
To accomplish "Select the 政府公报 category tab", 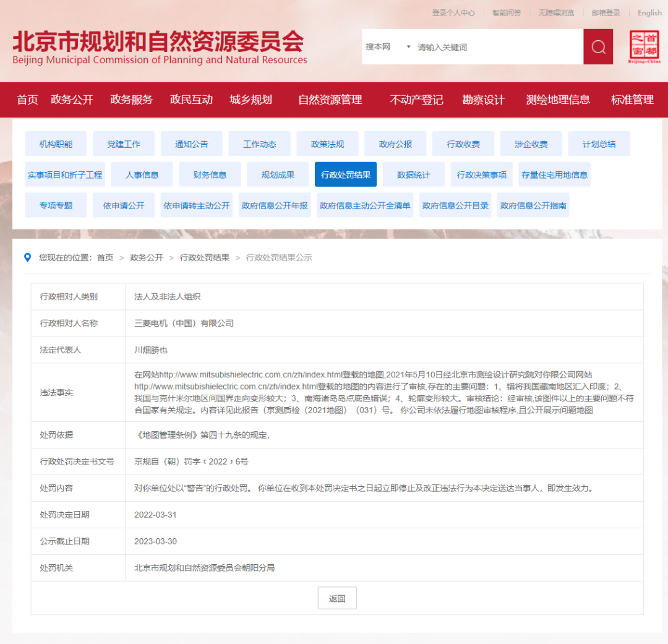I will coord(395,144).
